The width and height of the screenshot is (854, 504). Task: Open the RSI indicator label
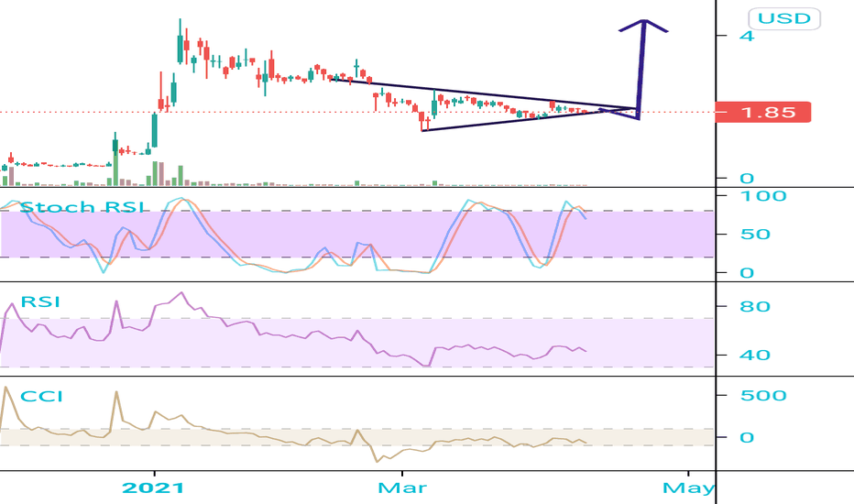click(40, 301)
